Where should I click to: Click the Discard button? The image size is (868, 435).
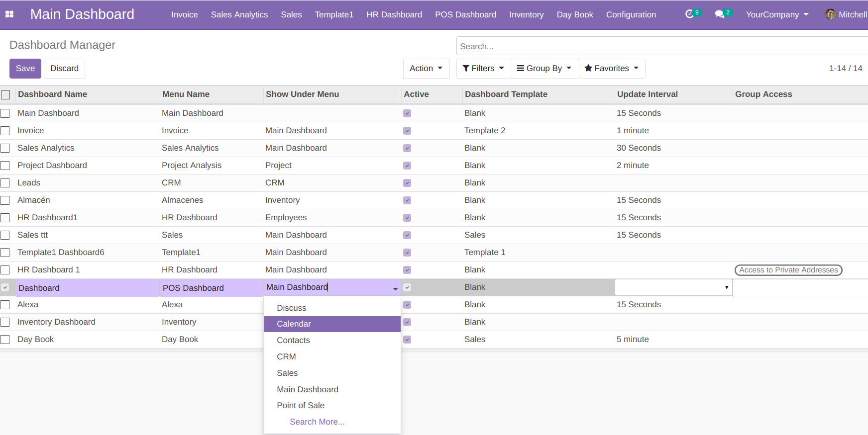(x=64, y=69)
